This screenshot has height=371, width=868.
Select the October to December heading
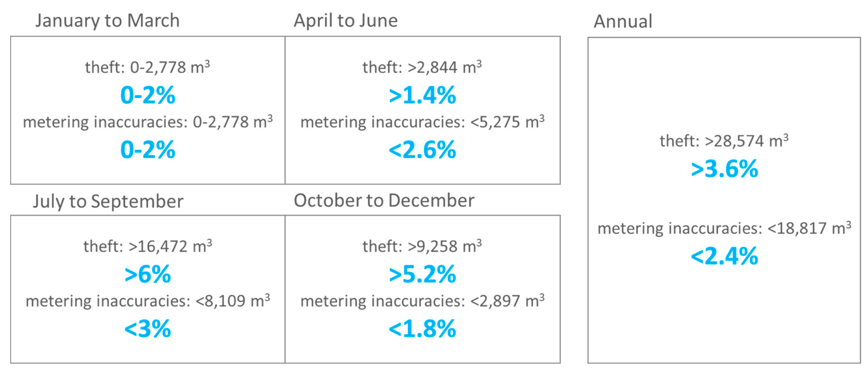click(384, 201)
